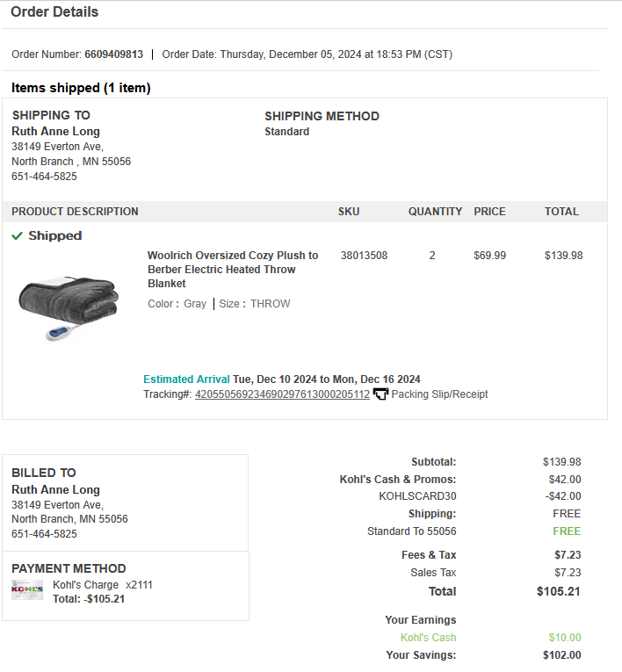
Task: Click the Kohl's Charge card icon
Action: tap(27, 589)
